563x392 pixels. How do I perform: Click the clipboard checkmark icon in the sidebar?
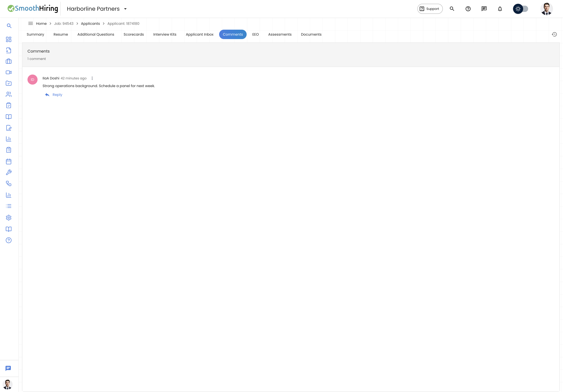tap(9, 105)
